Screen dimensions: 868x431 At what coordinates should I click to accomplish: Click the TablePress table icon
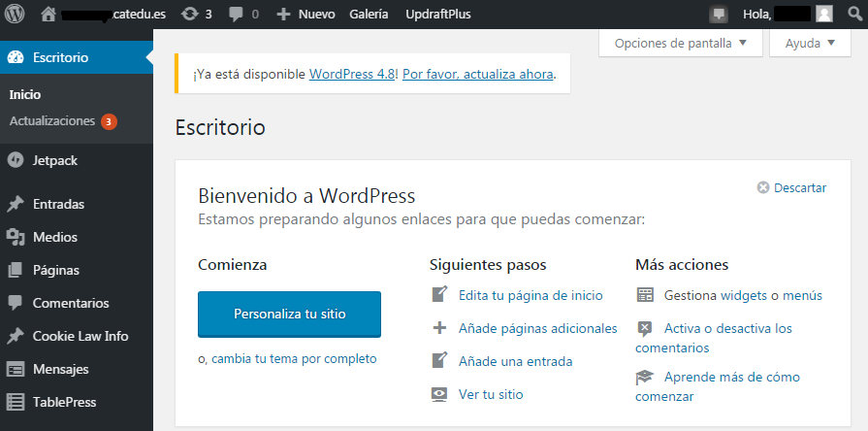click(16, 402)
